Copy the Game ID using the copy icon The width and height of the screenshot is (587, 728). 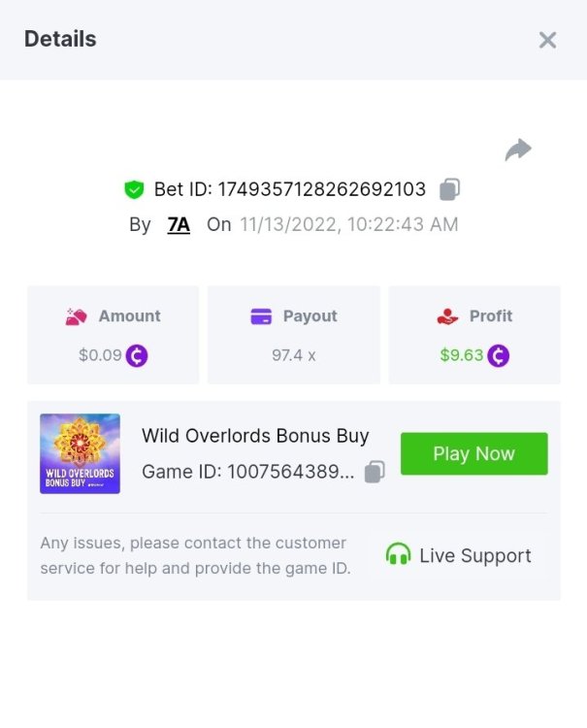[375, 472]
